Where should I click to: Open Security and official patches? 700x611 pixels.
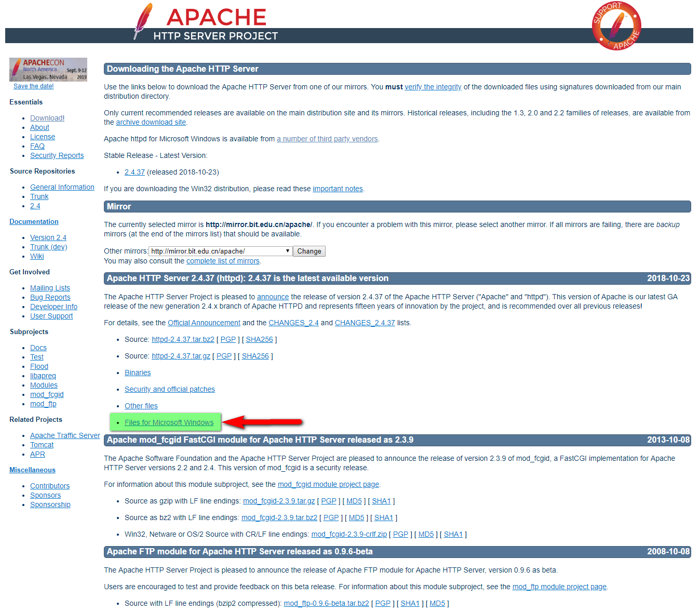[170, 389]
